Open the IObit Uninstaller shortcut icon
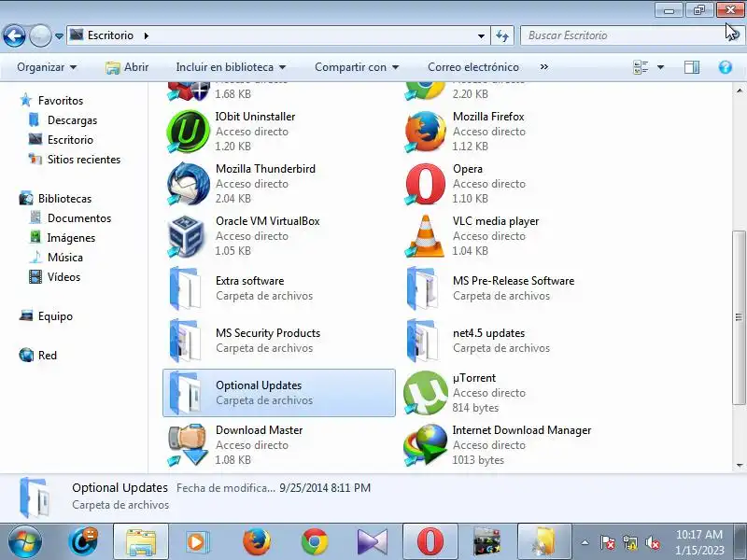This screenshot has width=747, height=560. click(x=188, y=132)
